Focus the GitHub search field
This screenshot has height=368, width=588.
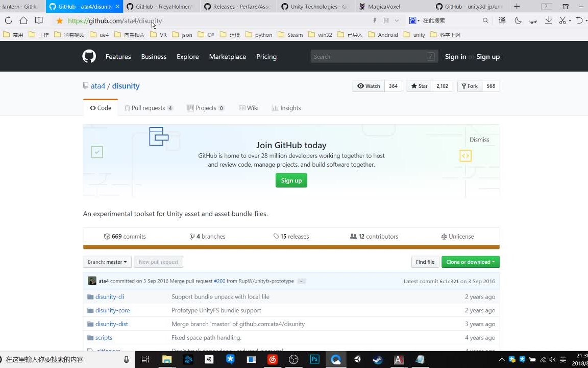[x=374, y=57]
